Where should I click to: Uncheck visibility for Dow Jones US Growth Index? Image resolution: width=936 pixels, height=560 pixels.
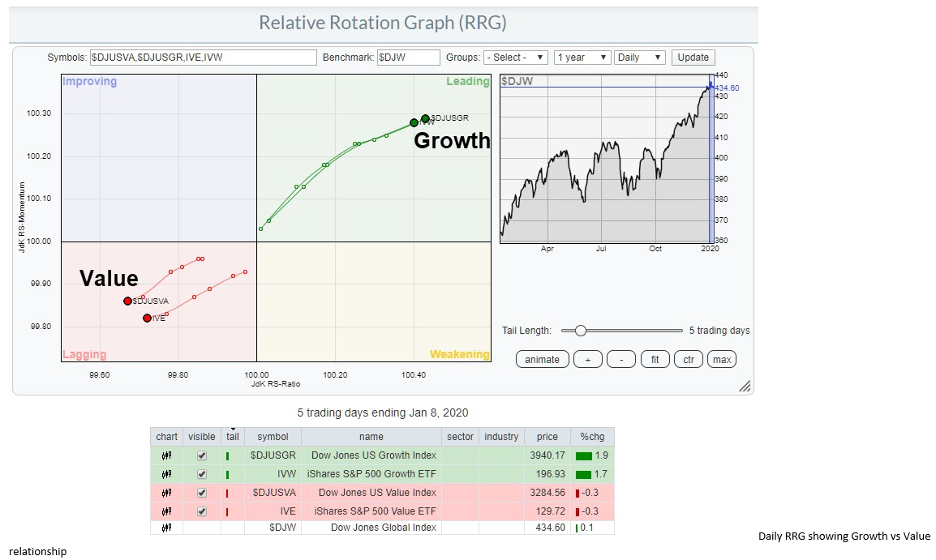point(202,455)
